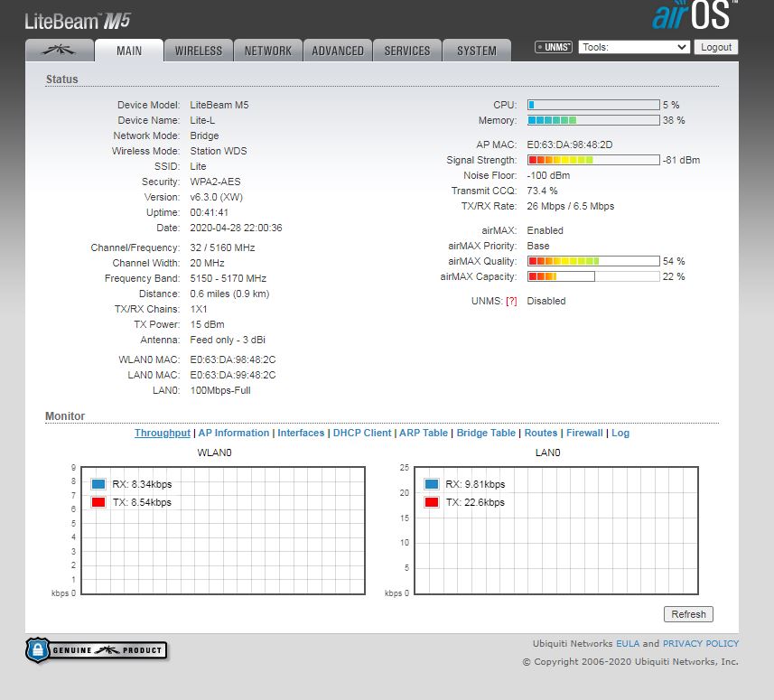Switch to the ADVANCED tab
The image size is (774, 700).
pyautogui.click(x=338, y=51)
